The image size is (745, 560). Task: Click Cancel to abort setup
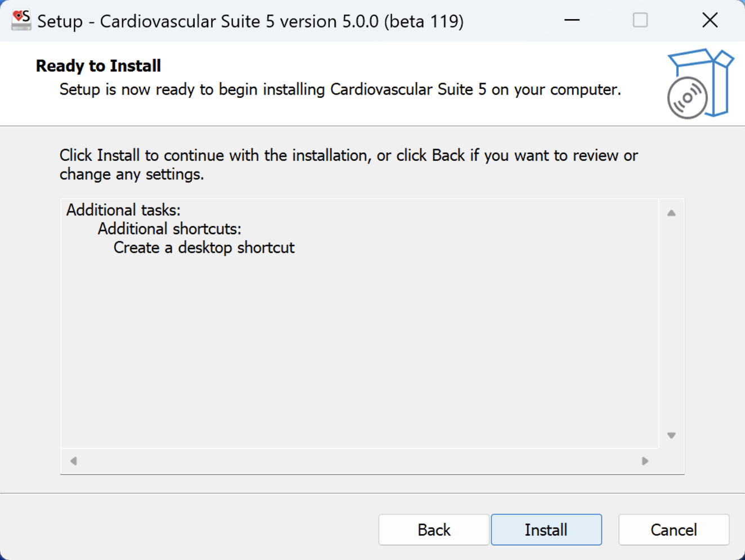(x=674, y=530)
